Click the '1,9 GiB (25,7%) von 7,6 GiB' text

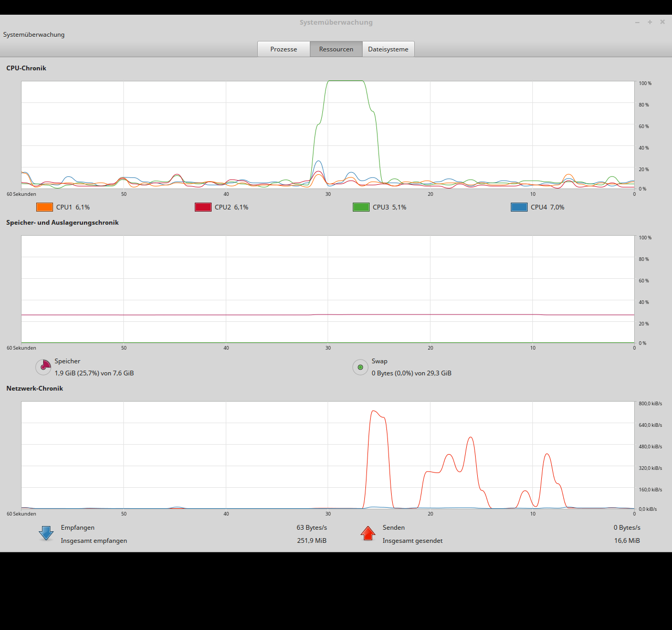(94, 373)
